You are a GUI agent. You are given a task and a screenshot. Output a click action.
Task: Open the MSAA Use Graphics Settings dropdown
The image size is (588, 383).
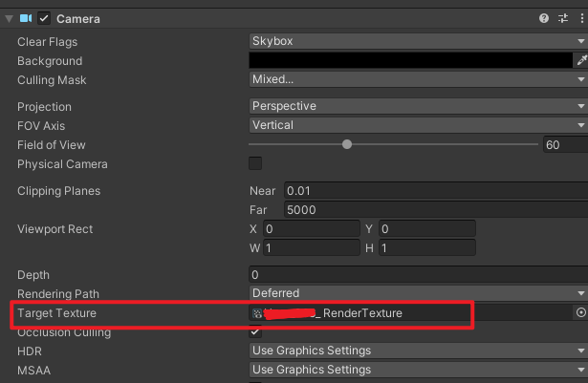[419, 370]
